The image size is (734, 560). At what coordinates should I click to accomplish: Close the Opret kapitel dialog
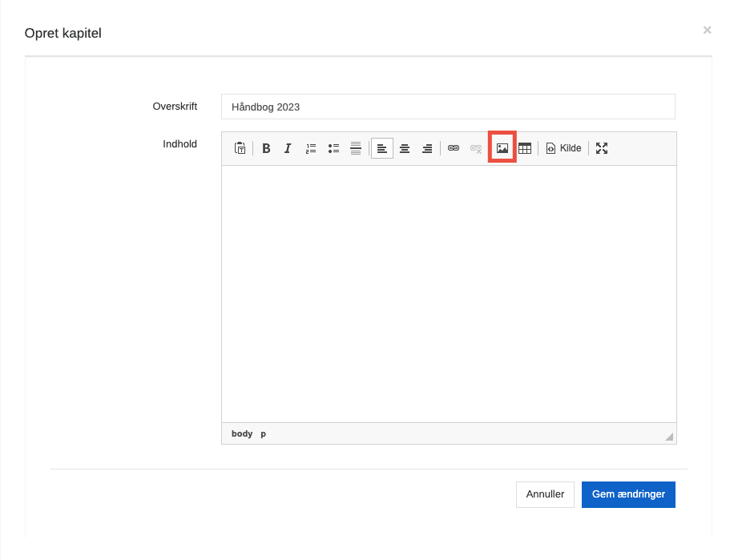tap(707, 30)
